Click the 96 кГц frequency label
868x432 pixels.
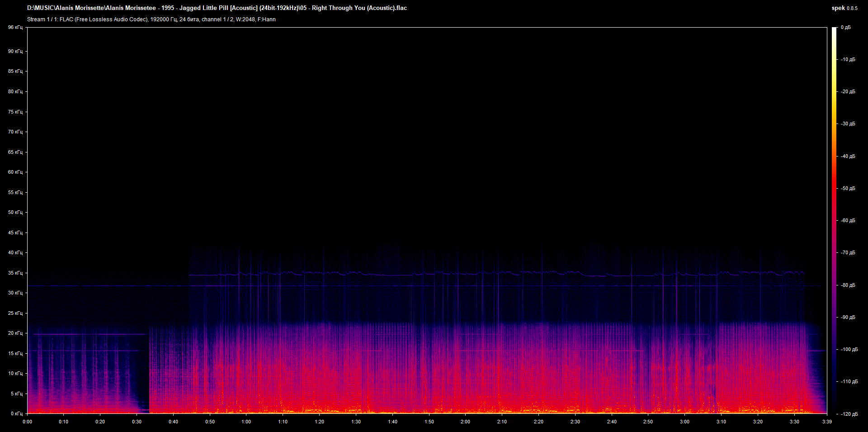click(15, 28)
